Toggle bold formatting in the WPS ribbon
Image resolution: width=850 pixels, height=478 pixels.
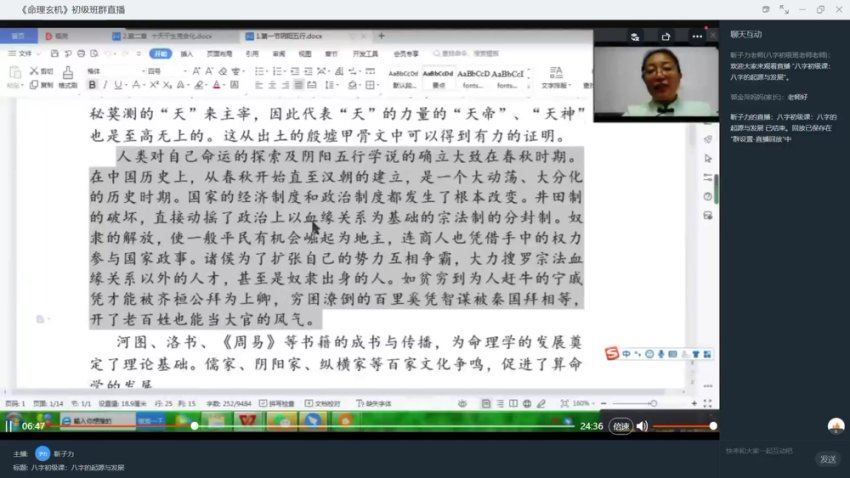pyautogui.click(x=90, y=85)
